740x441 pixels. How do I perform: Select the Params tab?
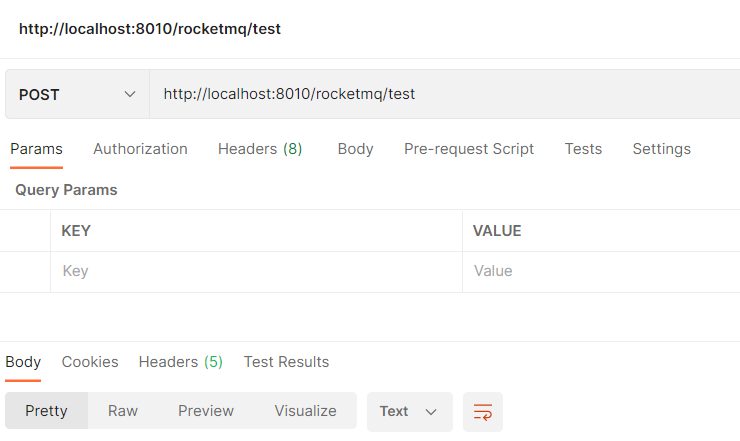click(x=36, y=149)
